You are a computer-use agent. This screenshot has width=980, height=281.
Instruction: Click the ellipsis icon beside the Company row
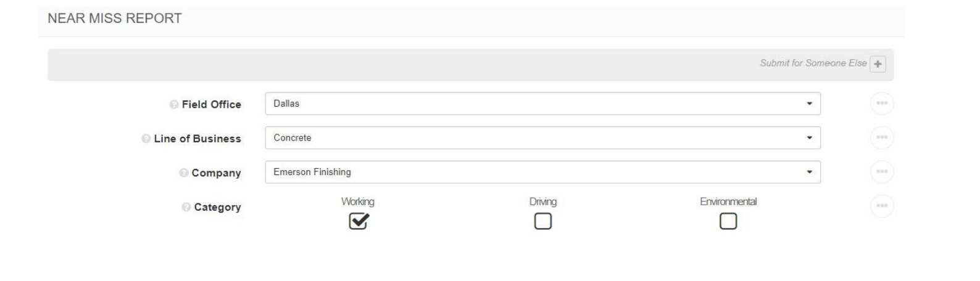click(882, 171)
